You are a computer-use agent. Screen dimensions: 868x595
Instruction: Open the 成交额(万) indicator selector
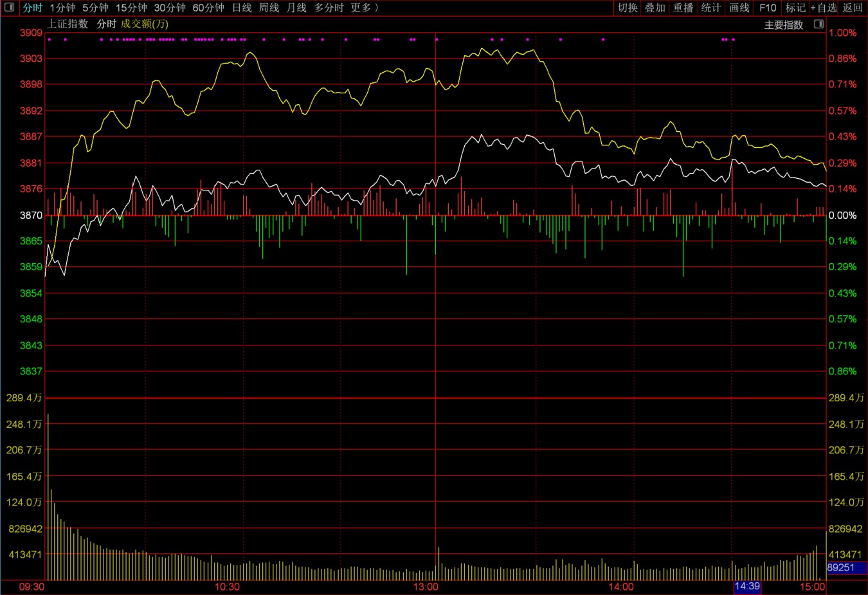point(145,24)
